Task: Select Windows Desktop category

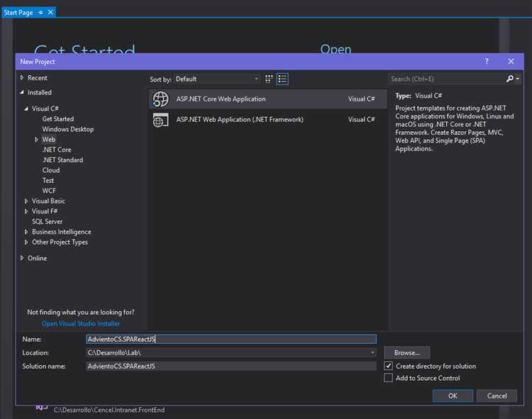Action: click(x=68, y=129)
